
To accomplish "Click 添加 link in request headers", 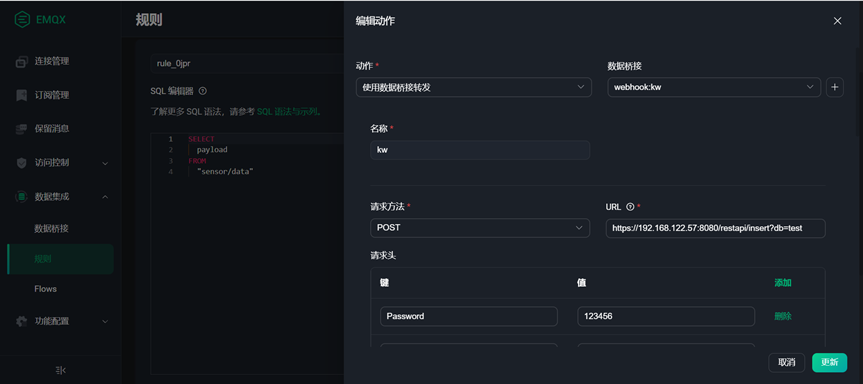I will pyautogui.click(x=783, y=283).
